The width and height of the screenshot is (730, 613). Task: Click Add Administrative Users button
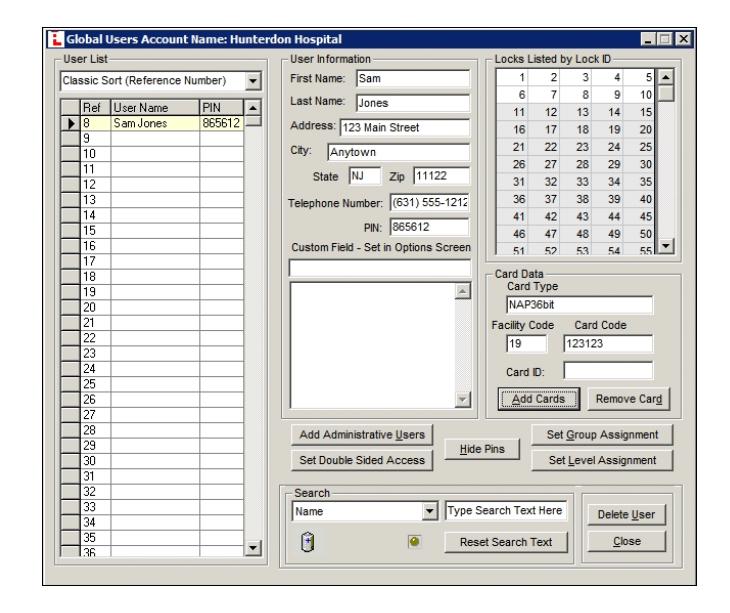click(362, 435)
